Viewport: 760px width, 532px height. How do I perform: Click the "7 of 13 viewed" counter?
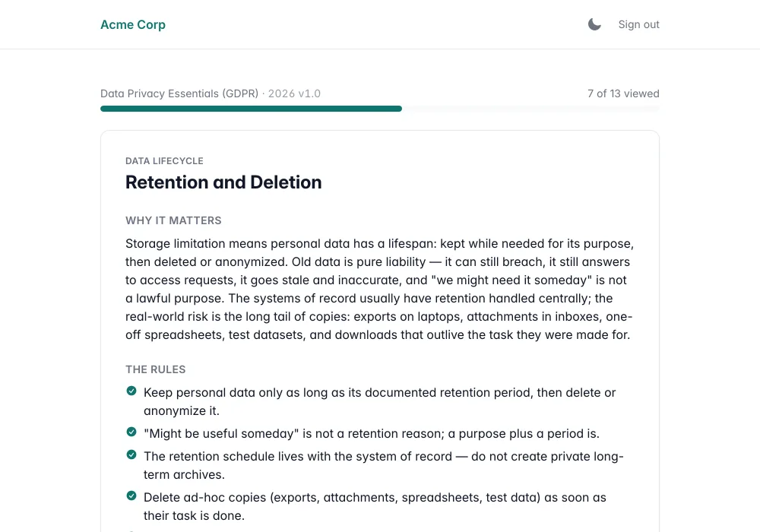click(623, 93)
